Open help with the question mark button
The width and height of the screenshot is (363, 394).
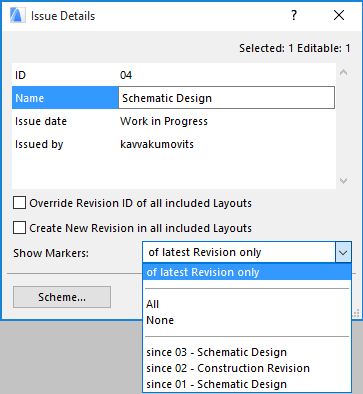(294, 15)
